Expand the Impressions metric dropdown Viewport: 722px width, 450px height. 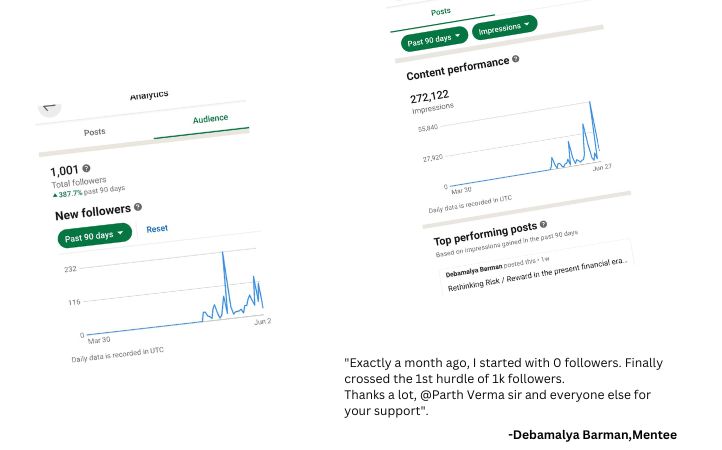[504, 28]
